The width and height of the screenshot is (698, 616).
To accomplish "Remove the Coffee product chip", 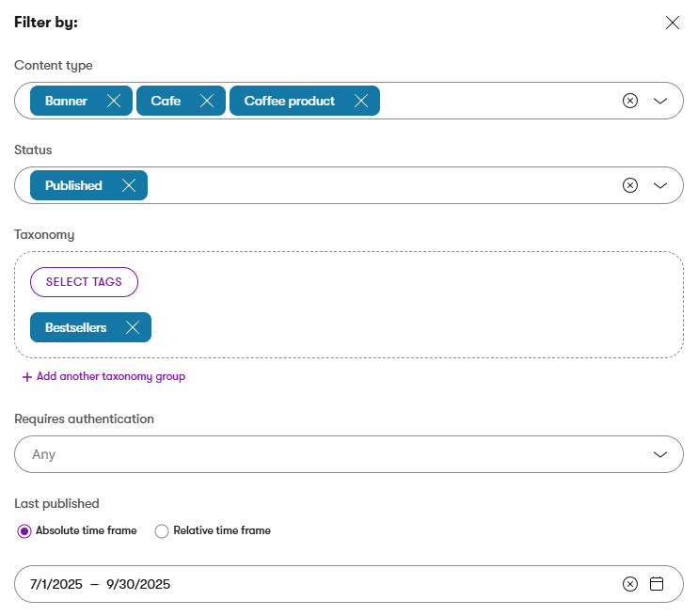I will pos(360,101).
